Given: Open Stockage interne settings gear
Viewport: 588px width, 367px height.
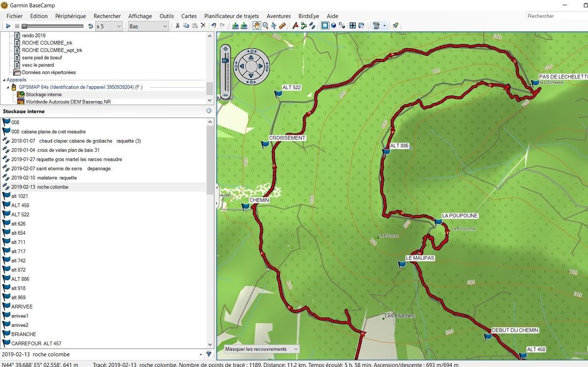Looking at the screenshot, I should point(209,111).
